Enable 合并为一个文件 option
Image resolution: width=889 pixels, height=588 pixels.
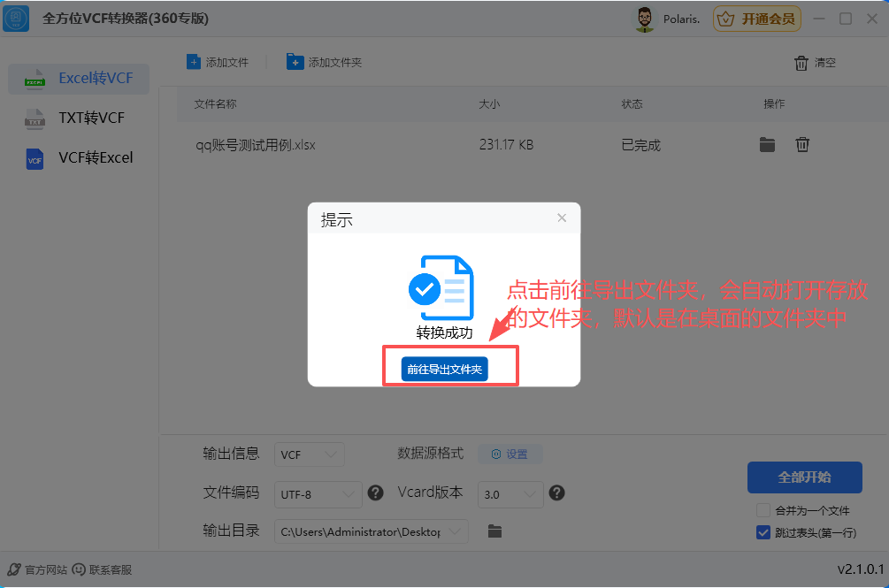[762, 510]
